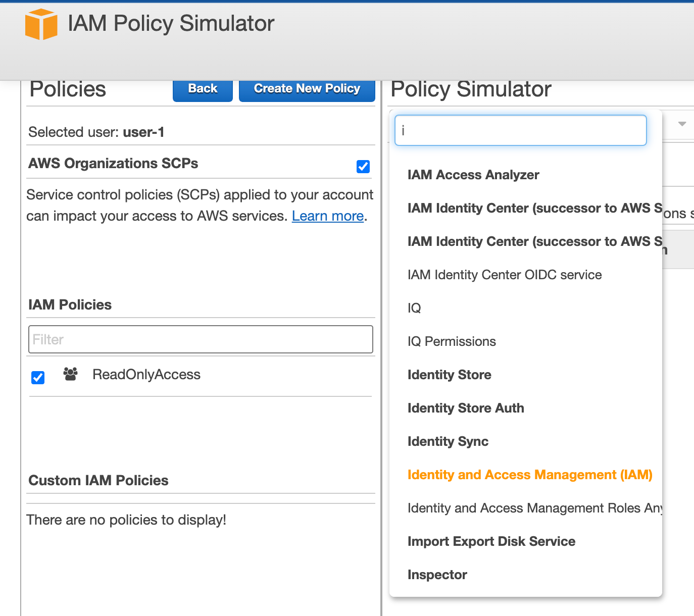694x616 pixels.
Task: Click the Create New Policy button
Action: (307, 89)
